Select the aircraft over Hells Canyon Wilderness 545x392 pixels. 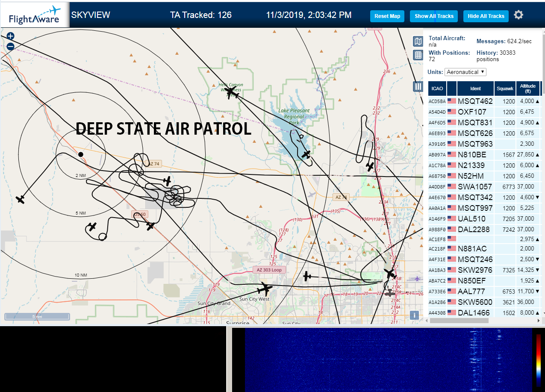pos(230,91)
